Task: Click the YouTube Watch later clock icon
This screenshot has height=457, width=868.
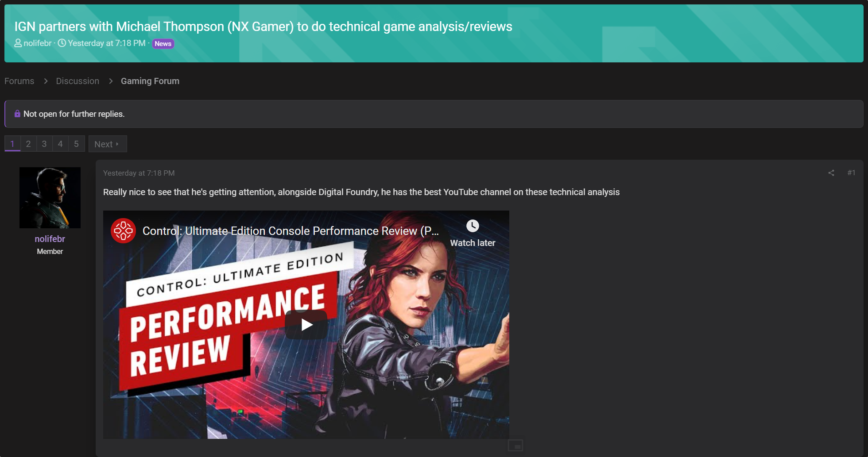Action: 473,226
